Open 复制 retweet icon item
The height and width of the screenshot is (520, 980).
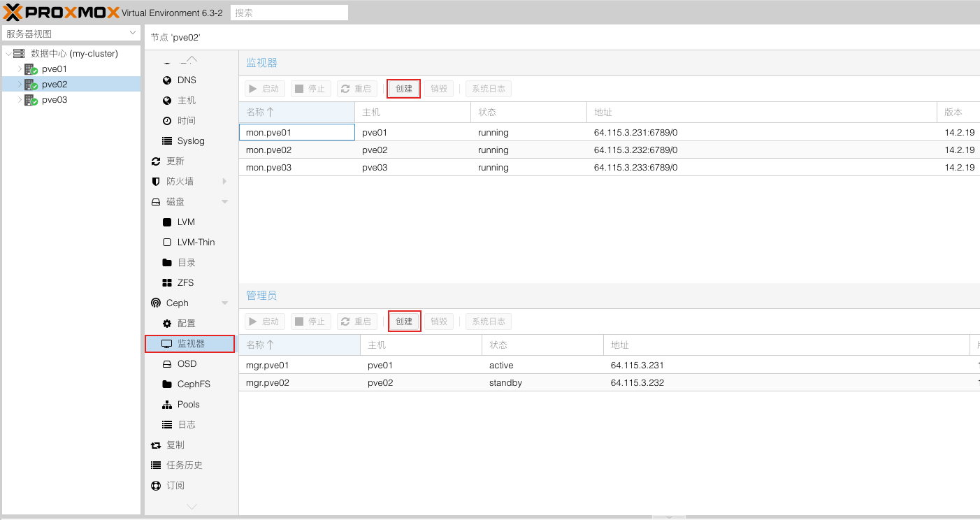[156, 445]
